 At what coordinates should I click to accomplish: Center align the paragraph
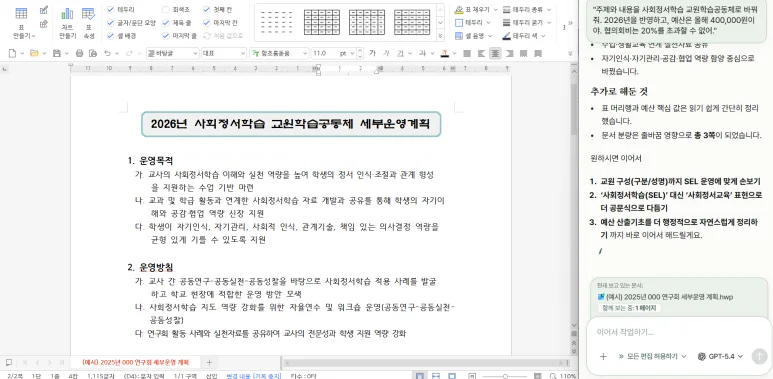(495, 53)
